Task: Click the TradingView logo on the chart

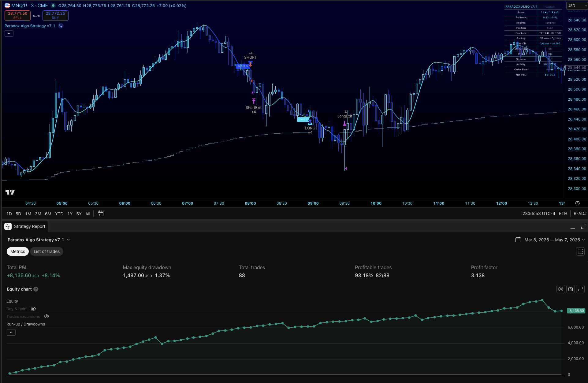Action: (x=10, y=192)
